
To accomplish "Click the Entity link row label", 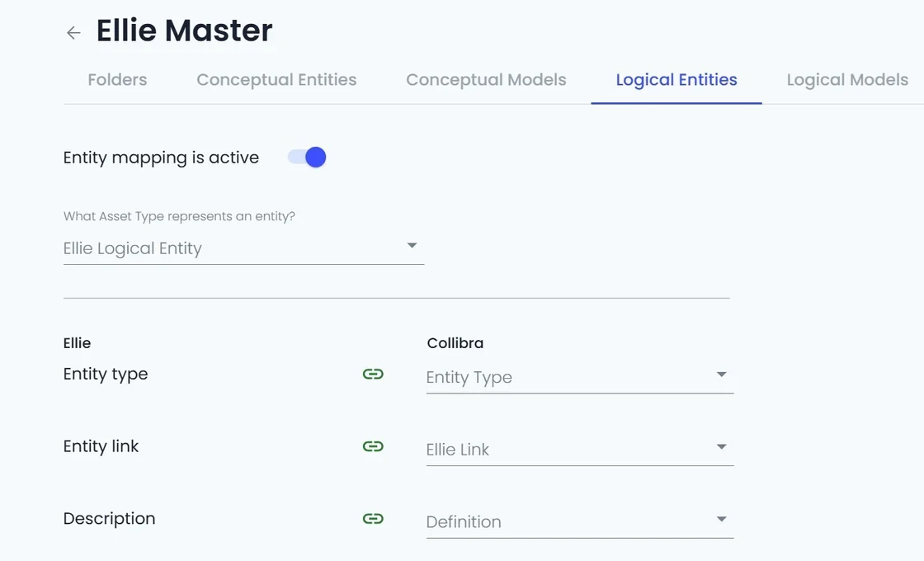I will (x=101, y=446).
